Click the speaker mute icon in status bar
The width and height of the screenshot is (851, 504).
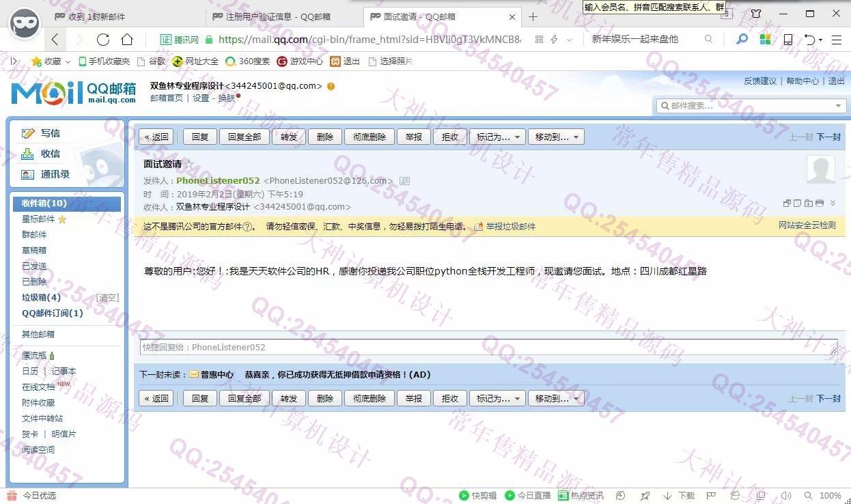click(786, 496)
